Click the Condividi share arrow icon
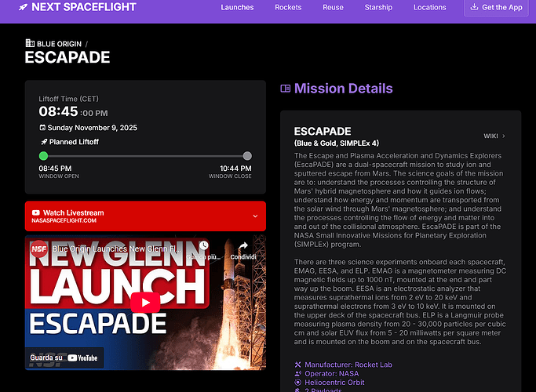This screenshot has height=392, width=536. point(243,246)
